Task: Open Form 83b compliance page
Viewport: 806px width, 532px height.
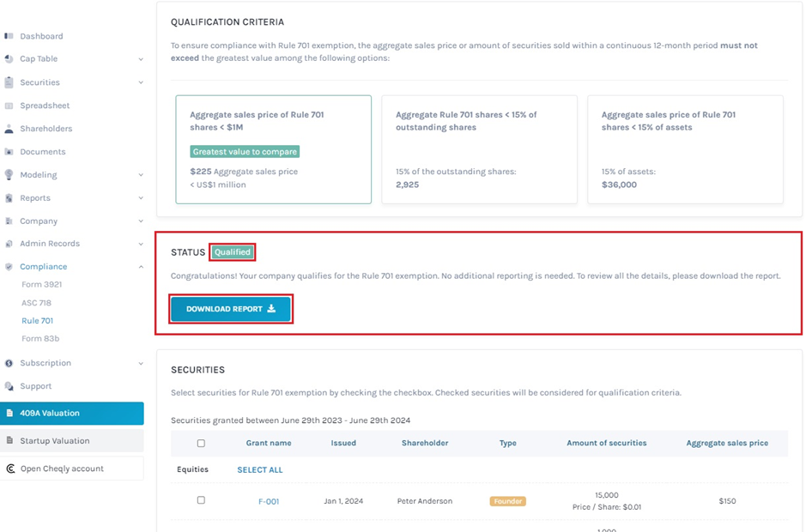Action: coord(40,339)
